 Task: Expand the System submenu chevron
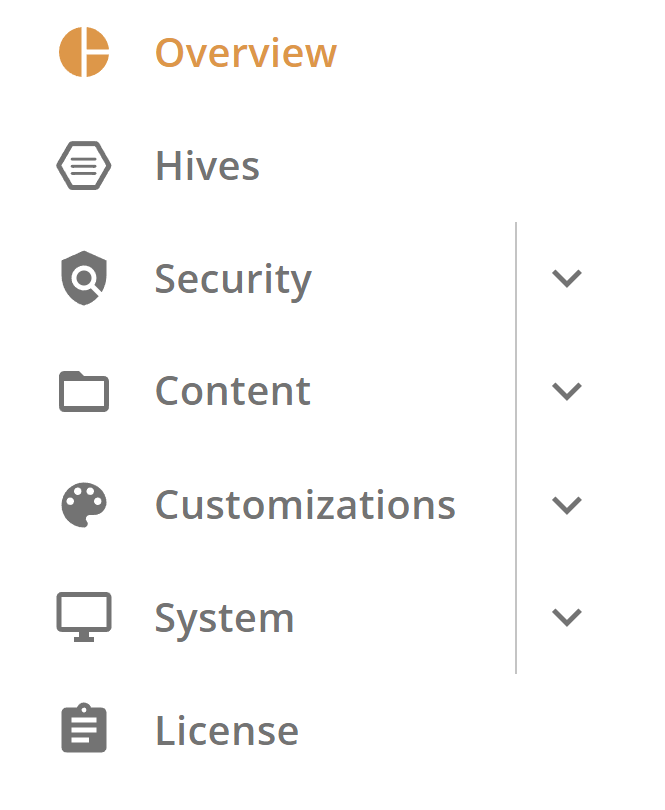pos(567,617)
